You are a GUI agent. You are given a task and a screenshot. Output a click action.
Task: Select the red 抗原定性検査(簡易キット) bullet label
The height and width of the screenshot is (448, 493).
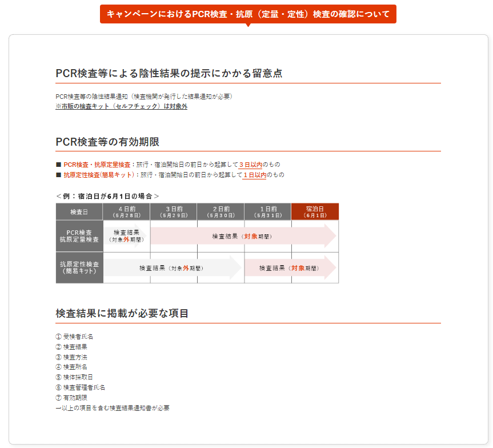[99, 175]
